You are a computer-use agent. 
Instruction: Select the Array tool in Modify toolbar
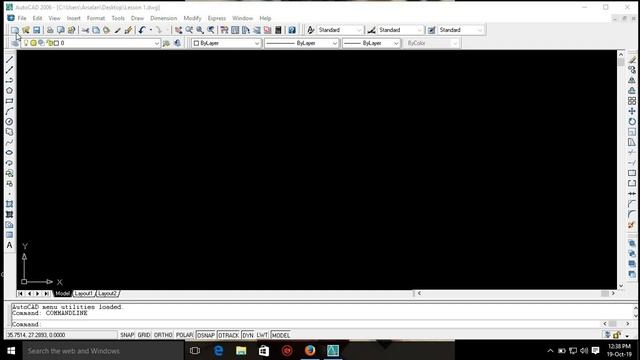point(632,101)
